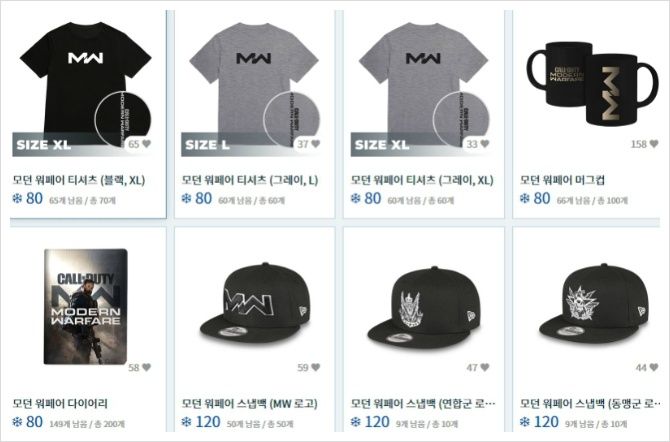View the Modern Warfare mug product image
Screen dimensions: 670x442
point(592,83)
